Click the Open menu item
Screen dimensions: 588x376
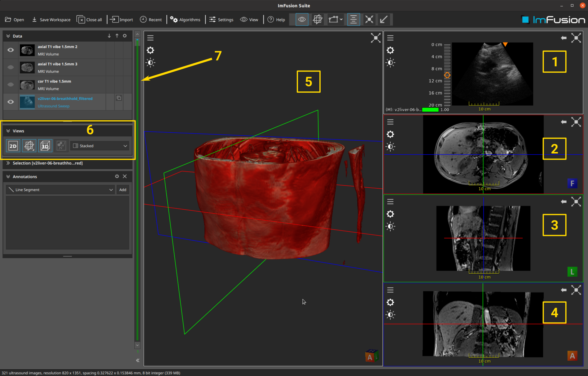coord(14,20)
